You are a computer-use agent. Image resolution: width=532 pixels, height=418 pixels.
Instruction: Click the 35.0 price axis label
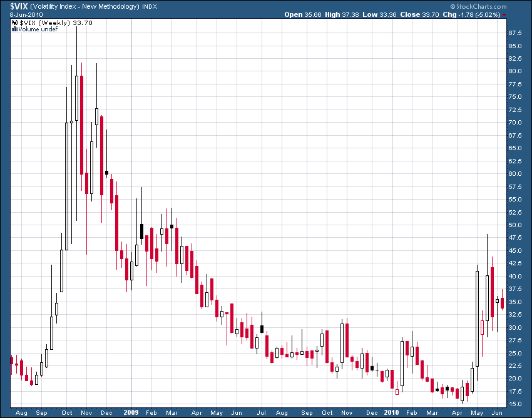pyautogui.click(x=515, y=302)
